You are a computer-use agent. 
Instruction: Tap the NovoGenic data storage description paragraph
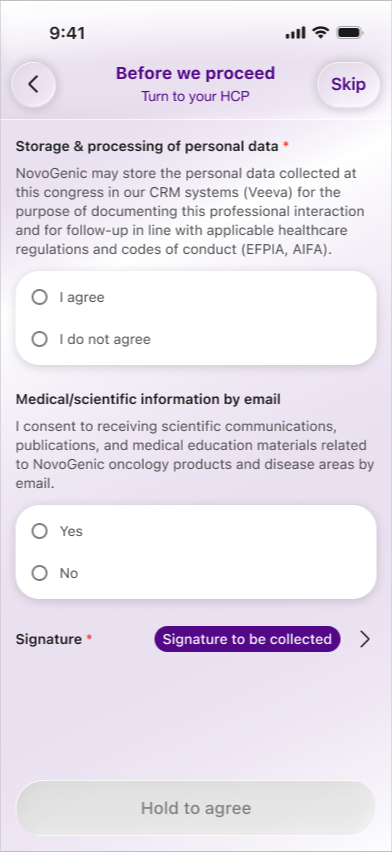[x=190, y=211]
